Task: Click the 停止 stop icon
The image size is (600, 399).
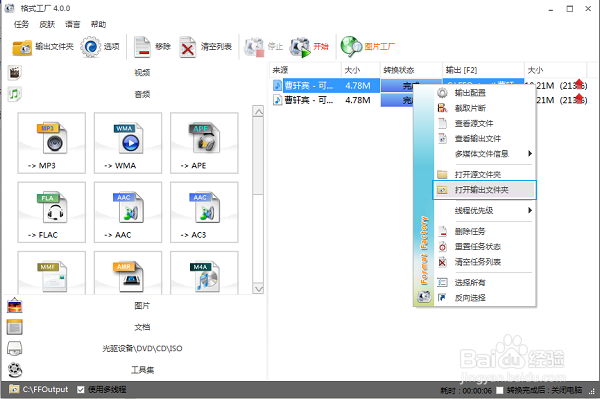Action: pyautogui.click(x=254, y=47)
